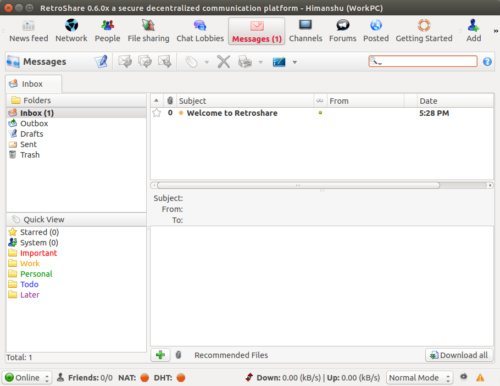The image size is (500, 386).
Task: Sort messages by From column
Action: coord(365,101)
